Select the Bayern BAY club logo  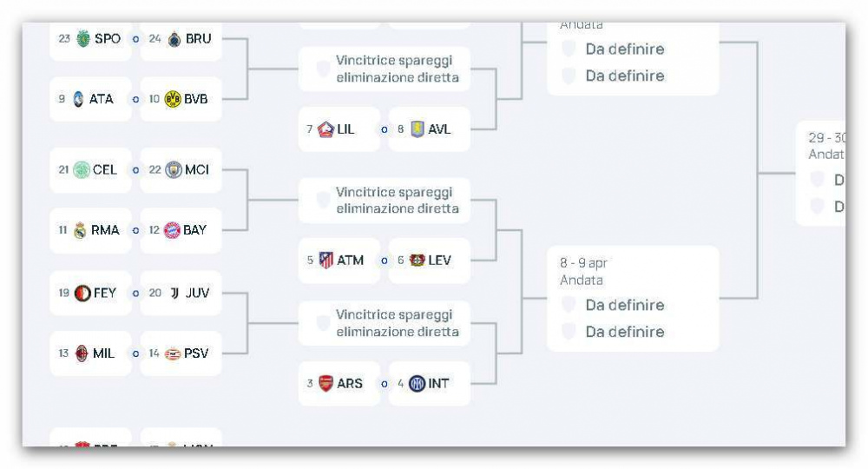tap(172, 230)
